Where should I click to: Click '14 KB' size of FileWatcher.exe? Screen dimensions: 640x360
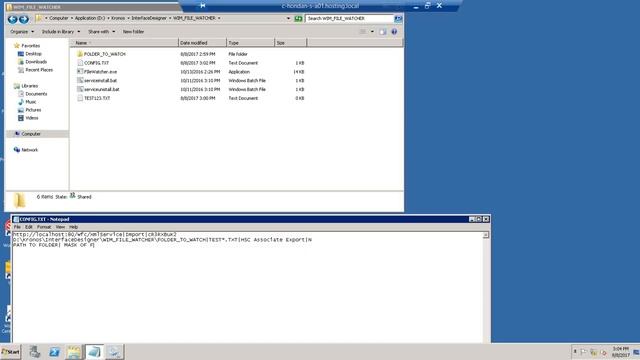[299, 72]
